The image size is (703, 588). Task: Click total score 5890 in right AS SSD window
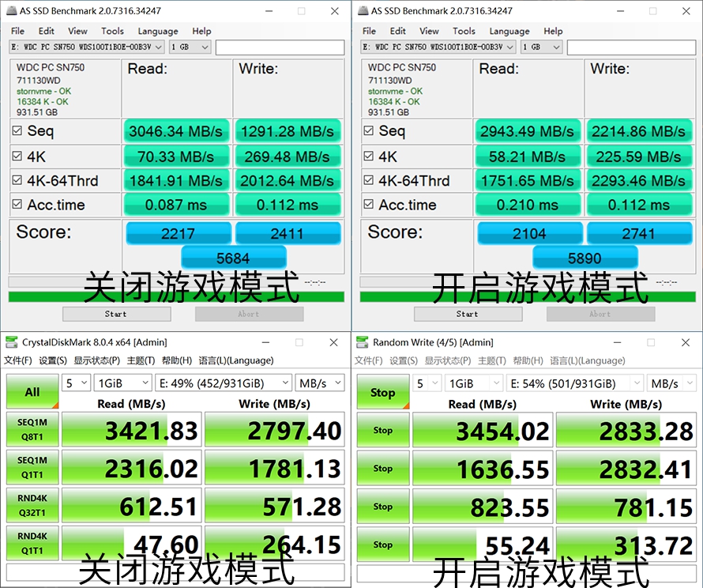tap(585, 258)
